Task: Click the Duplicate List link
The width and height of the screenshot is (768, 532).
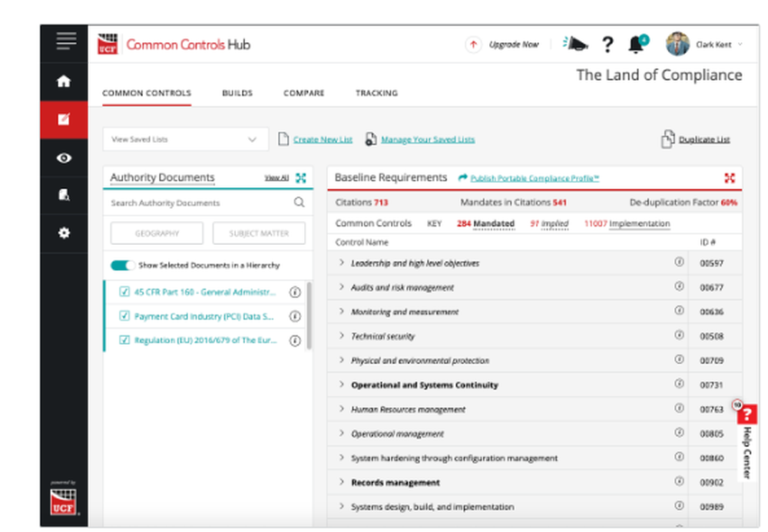Action: click(703, 140)
